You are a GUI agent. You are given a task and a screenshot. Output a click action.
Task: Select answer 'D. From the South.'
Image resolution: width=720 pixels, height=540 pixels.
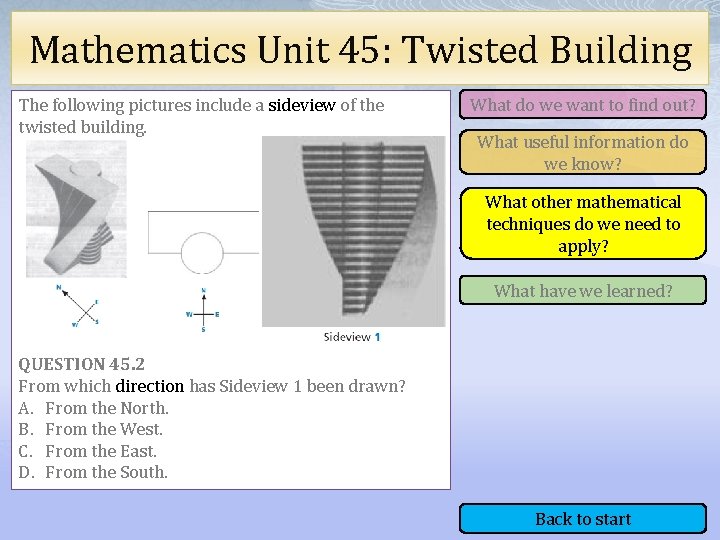pos(93,472)
